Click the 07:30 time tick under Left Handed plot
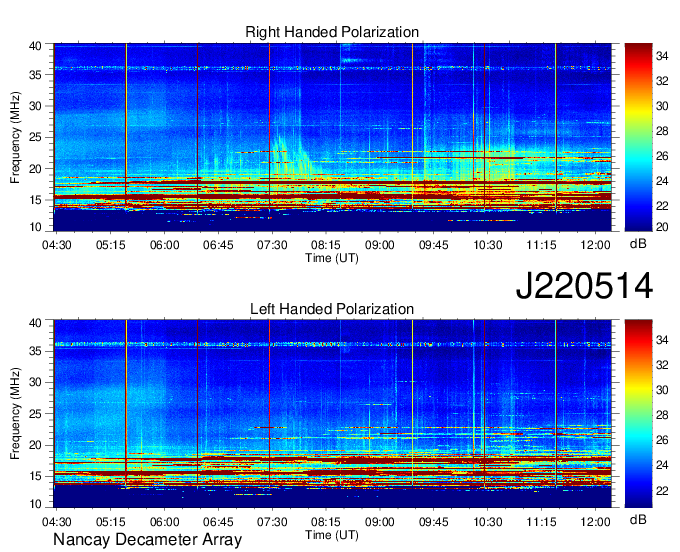Image resolution: width=680 pixels, height=552 pixels. (x=272, y=522)
